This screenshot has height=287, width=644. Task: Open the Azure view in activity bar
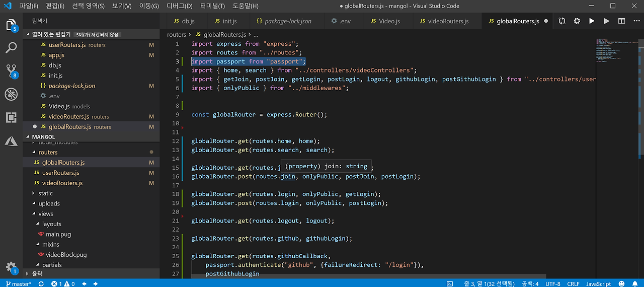pos(11,141)
